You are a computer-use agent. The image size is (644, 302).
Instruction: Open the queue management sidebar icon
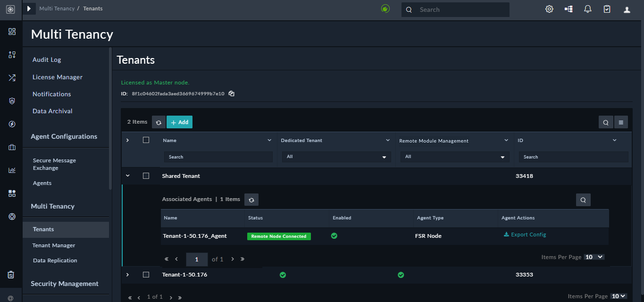tap(12, 55)
